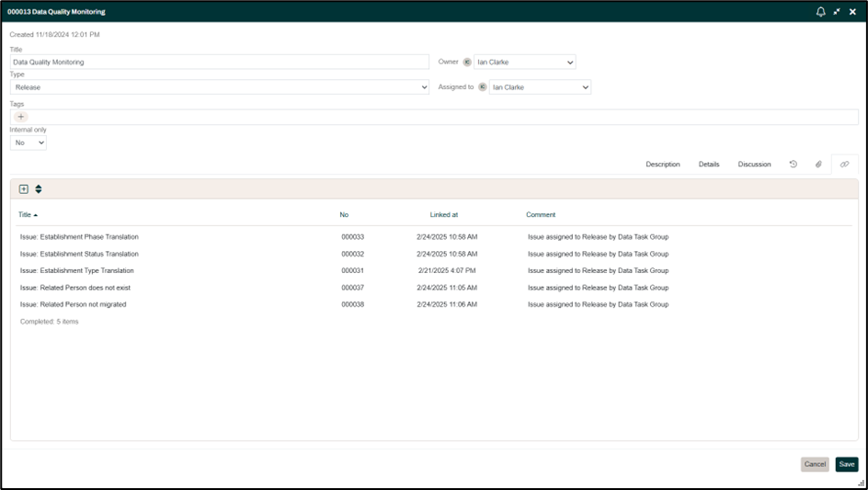Screen dimensions: 868x490
Task: Click the Save button
Action: (x=846, y=464)
